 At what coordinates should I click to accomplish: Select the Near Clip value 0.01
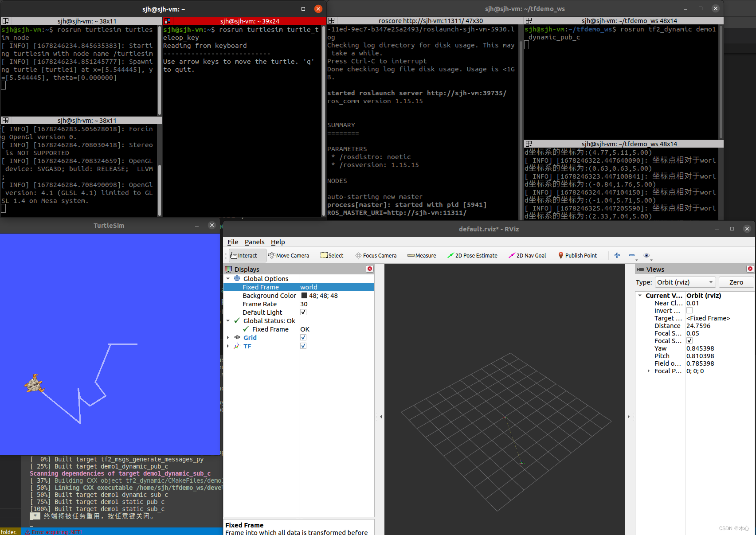pyautogui.click(x=693, y=303)
